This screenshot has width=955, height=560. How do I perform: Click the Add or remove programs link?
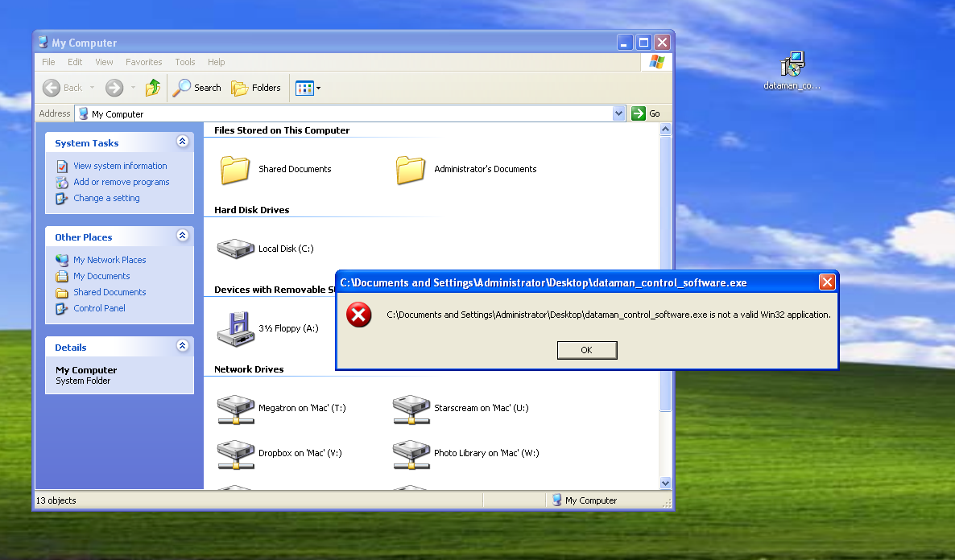(x=121, y=182)
